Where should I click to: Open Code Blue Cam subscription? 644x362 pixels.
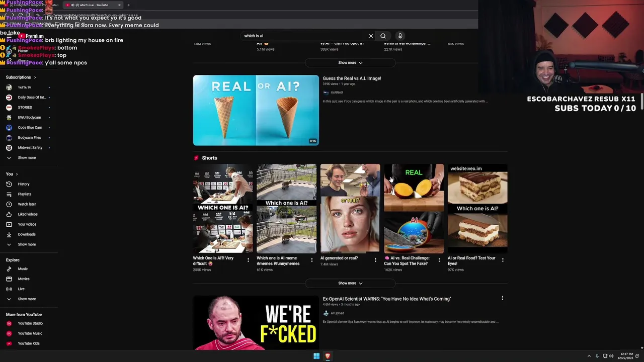29,128
